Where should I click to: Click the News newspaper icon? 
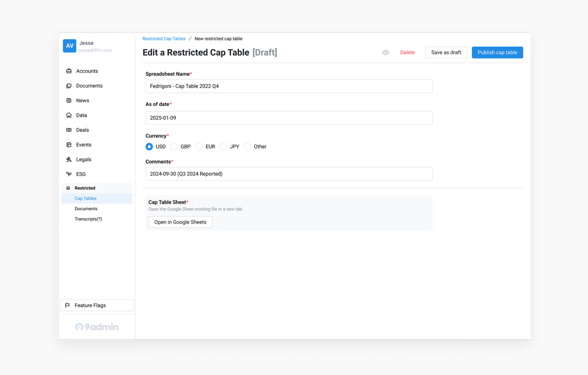tap(69, 101)
